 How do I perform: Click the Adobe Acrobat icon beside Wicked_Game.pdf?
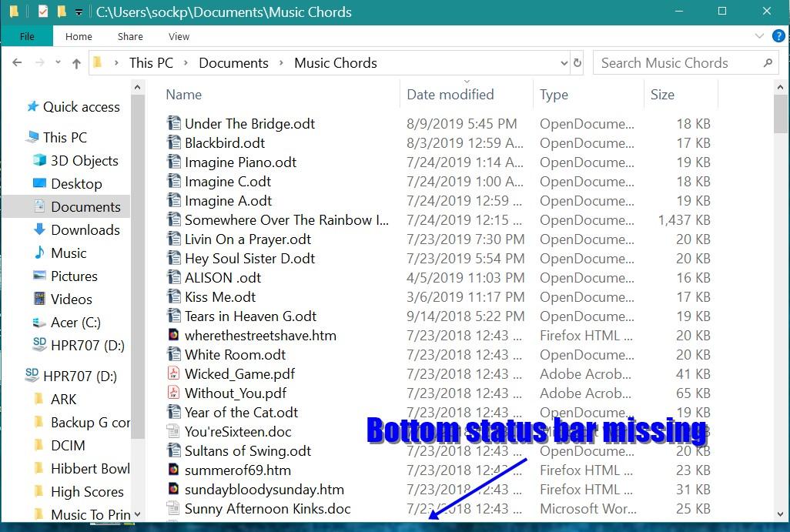pyautogui.click(x=173, y=373)
